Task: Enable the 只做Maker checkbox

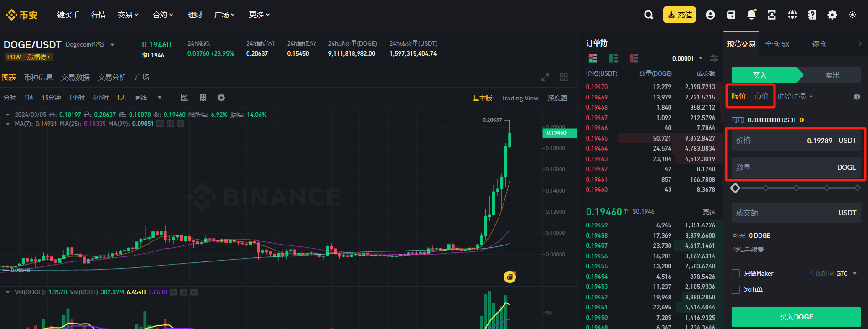Action: coord(736,273)
